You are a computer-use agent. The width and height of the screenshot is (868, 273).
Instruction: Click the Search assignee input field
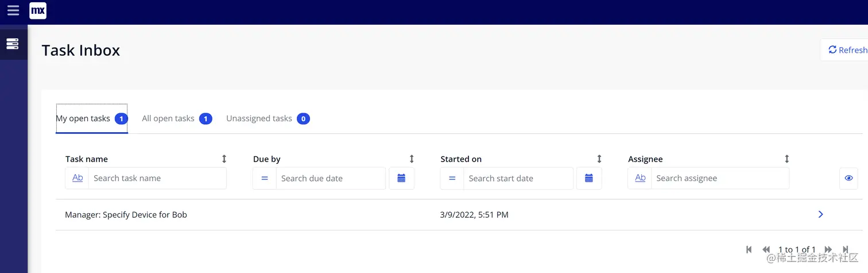pyautogui.click(x=720, y=178)
